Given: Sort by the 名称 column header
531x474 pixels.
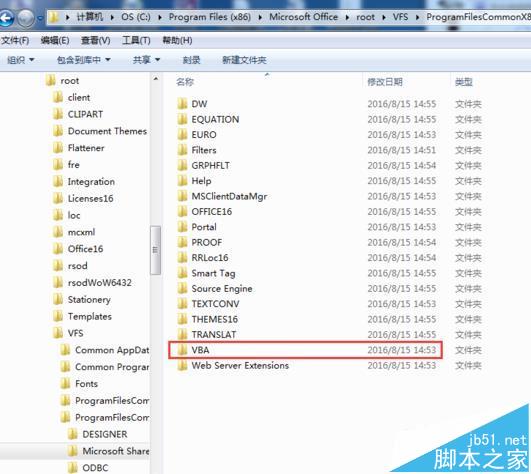Looking at the screenshot, I should click(185, 82).
